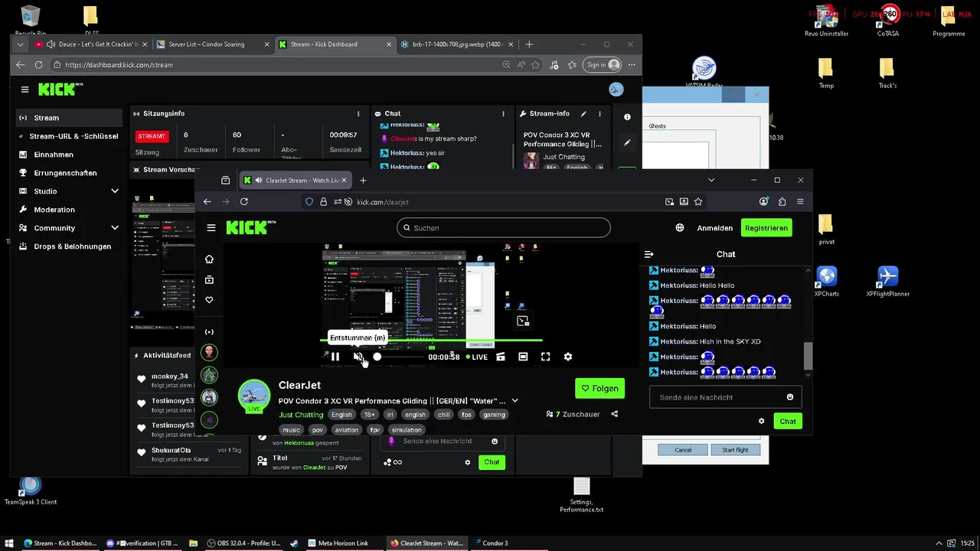Open Windows Start menu
The height and width of the screenshot is (551, 980).
[x=10, y=543]
